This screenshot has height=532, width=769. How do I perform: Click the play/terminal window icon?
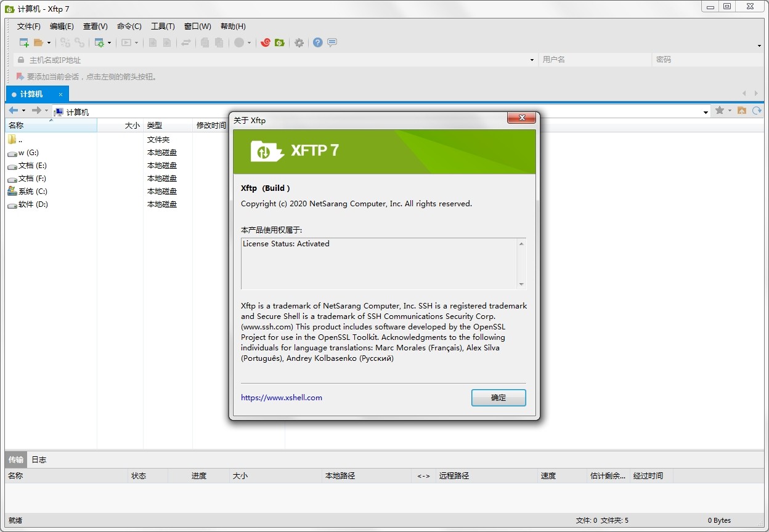click(126, 42)
